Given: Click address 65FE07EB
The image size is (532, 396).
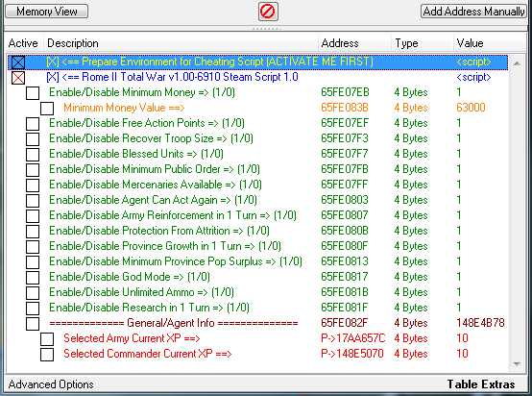Looking at the screenshot, I should (345, 92).
